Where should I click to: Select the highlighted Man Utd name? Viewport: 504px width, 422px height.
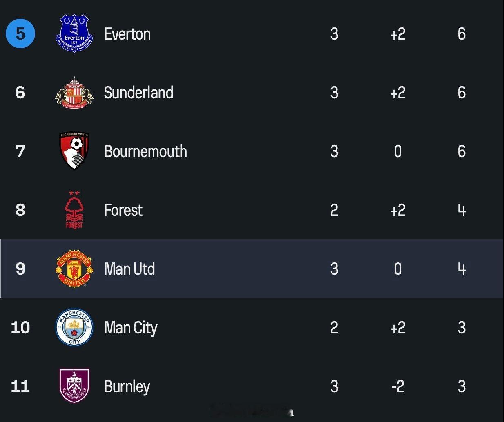click(129, 269)
